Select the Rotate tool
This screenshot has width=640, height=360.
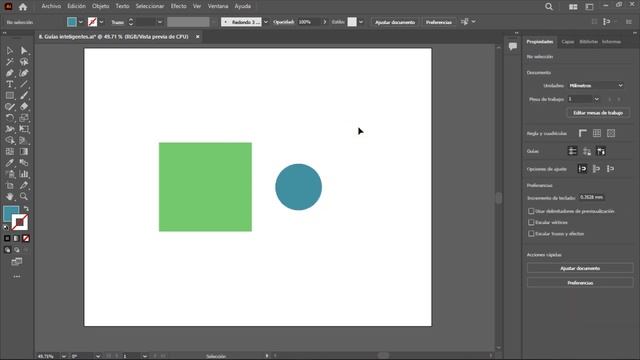pos(10,118)
